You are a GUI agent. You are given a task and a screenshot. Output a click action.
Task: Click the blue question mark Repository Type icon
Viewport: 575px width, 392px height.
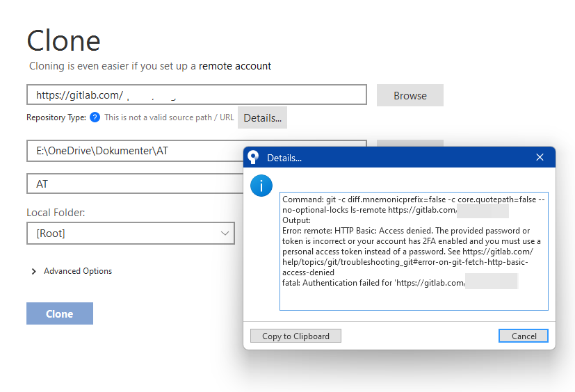(95, 117)
